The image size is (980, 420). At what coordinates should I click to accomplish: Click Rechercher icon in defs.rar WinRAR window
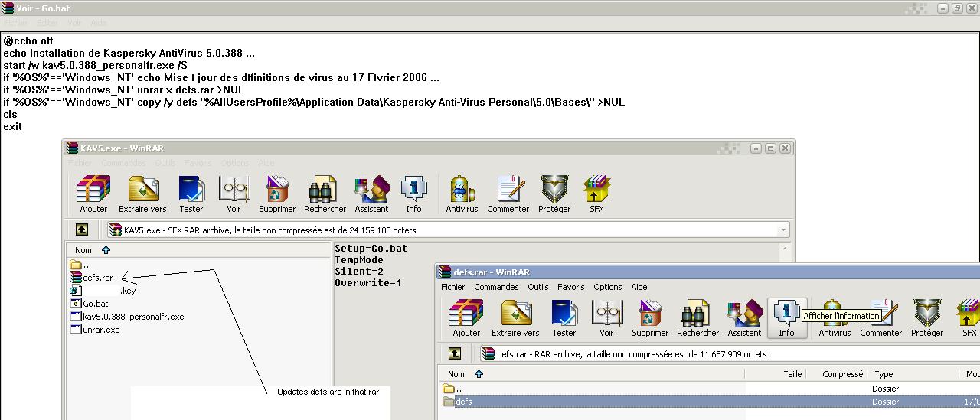[x=697, y=318]
